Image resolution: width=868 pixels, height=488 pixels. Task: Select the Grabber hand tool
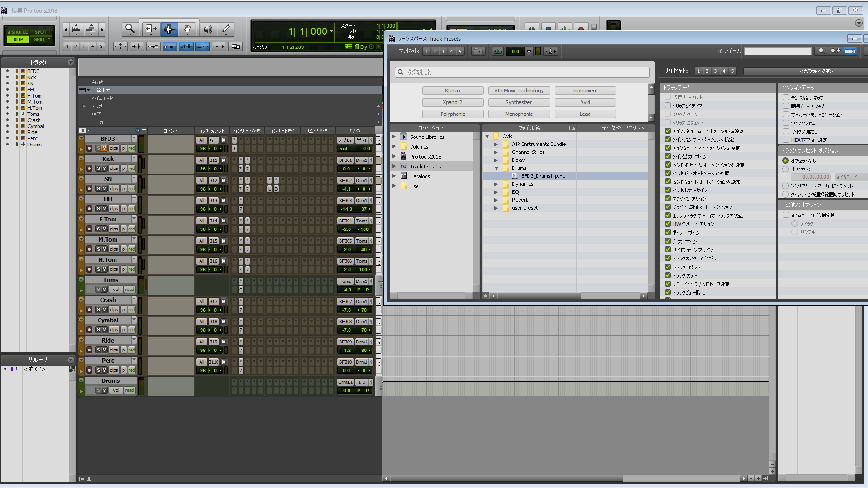[187, 30]
